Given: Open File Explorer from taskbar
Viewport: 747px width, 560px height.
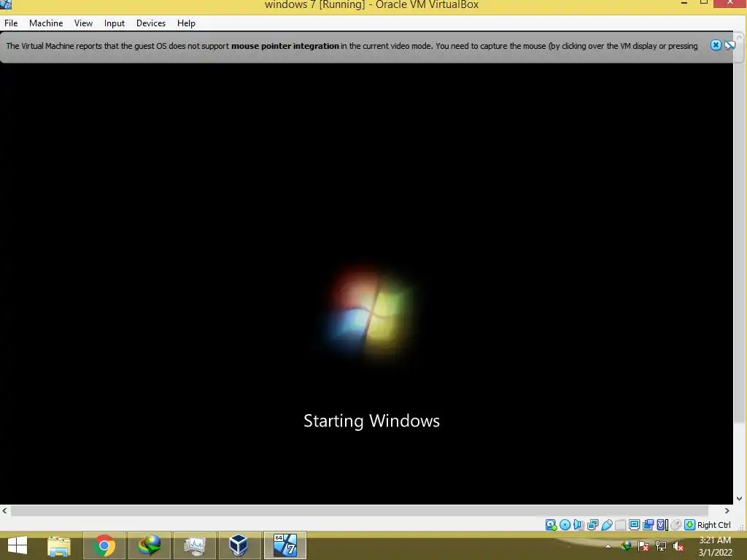Looking at the screenshot, I should [59, 545].
